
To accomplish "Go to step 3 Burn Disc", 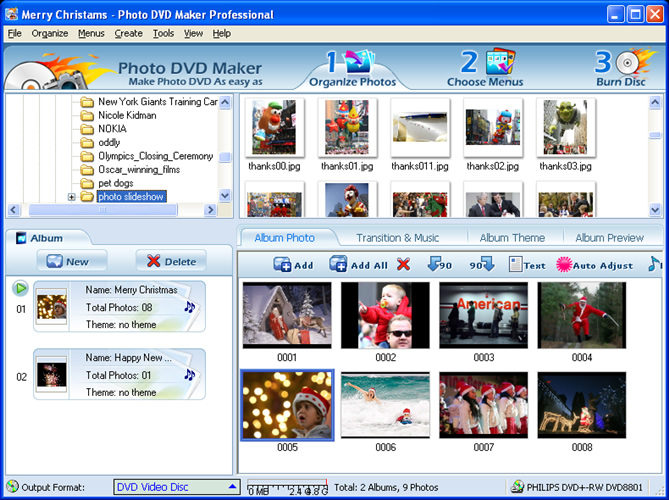I will pyautogui.click(x=624, y=68).
